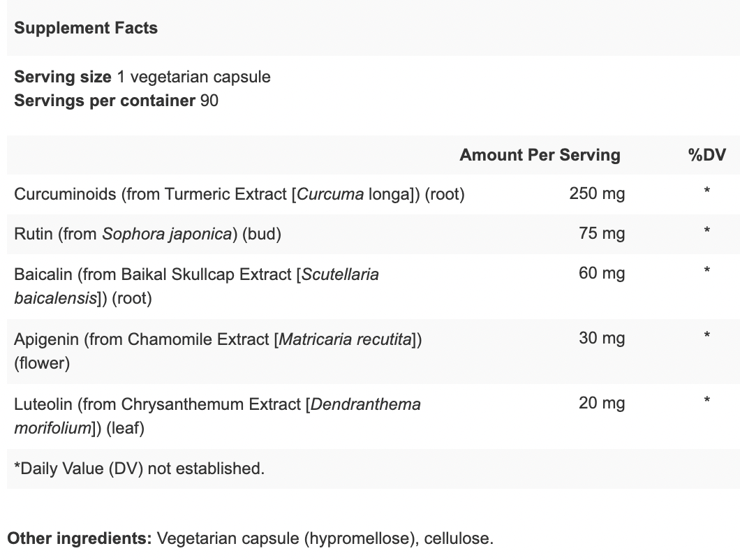The width and height of the screenshot is (740, 560).
Task: Select the Baicalin Baikal Skullcap Extract text
Action: 196,286
